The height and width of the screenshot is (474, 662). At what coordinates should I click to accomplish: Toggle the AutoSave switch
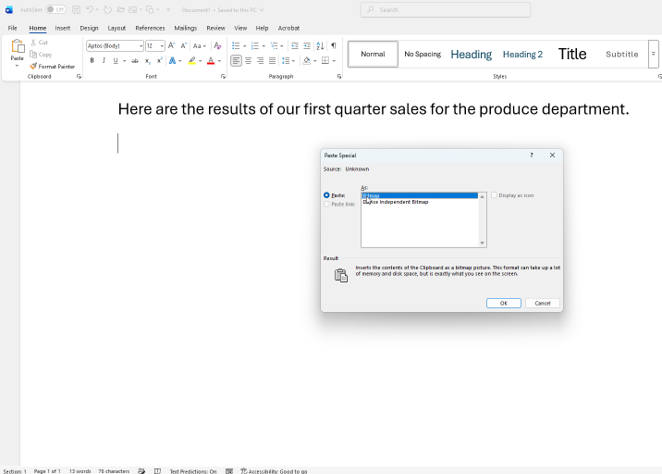[56, 9]
